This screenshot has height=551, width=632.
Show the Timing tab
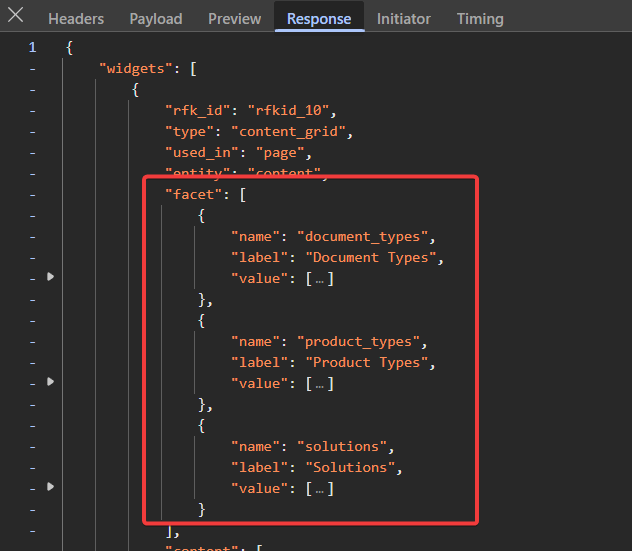point(480,19)
